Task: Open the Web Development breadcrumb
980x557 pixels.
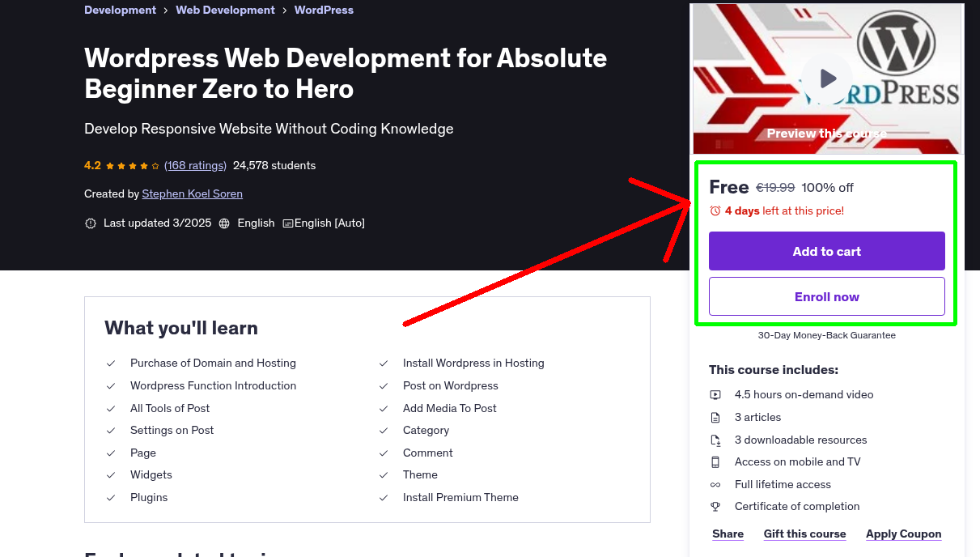Action: 225,11
